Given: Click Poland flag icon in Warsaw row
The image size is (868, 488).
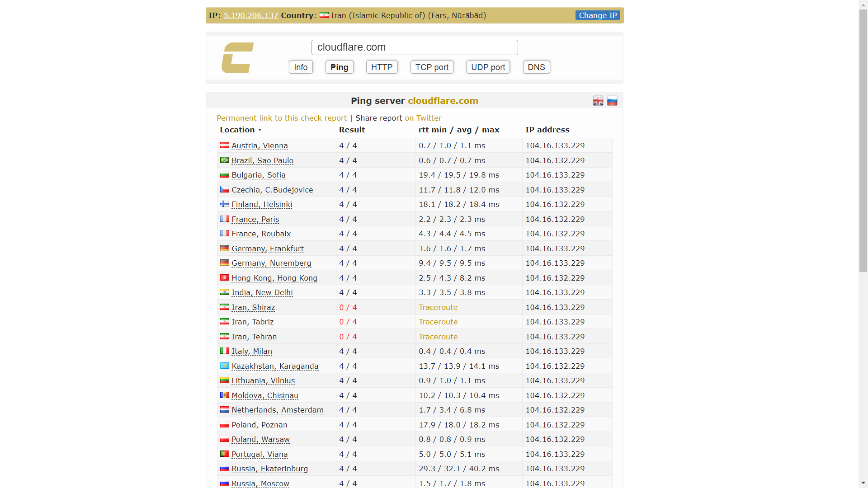Looking at the screenshot, I should 225,439.
